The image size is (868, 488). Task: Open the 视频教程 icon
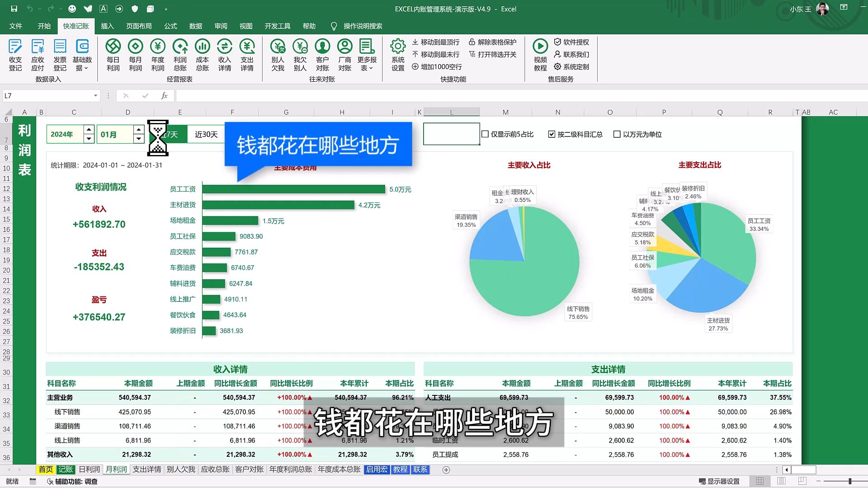point(541,53)
